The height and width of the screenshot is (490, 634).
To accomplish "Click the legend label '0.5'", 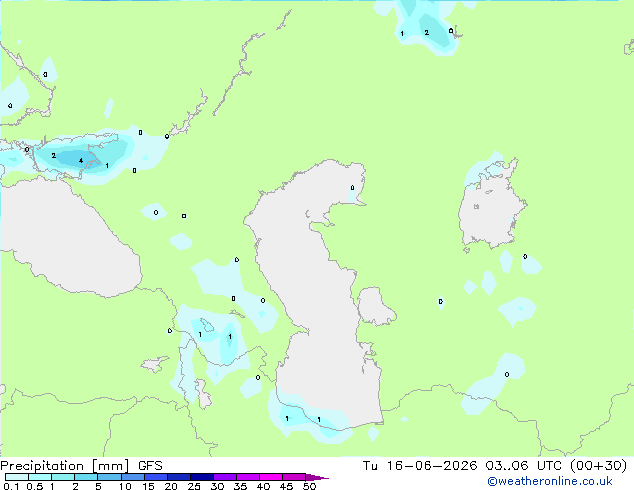I will (35, 486).
